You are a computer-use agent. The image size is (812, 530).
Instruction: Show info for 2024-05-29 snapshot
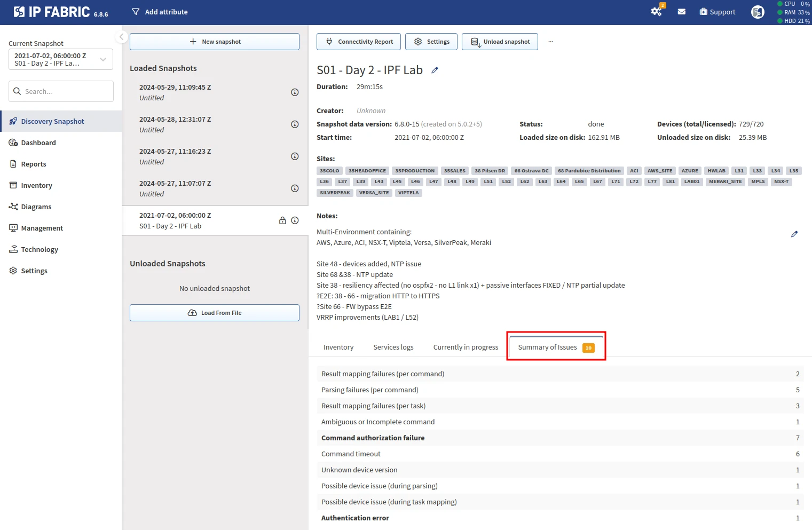coord(295,92)
